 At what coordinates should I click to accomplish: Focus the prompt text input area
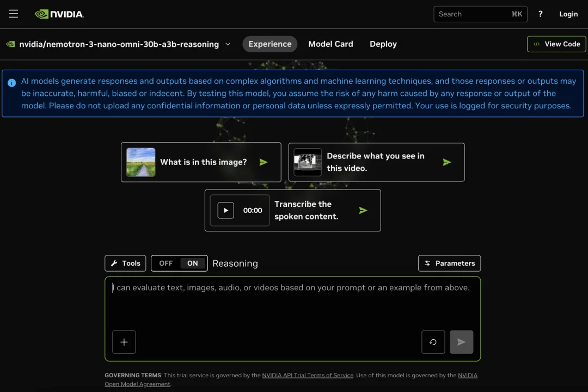292,305
